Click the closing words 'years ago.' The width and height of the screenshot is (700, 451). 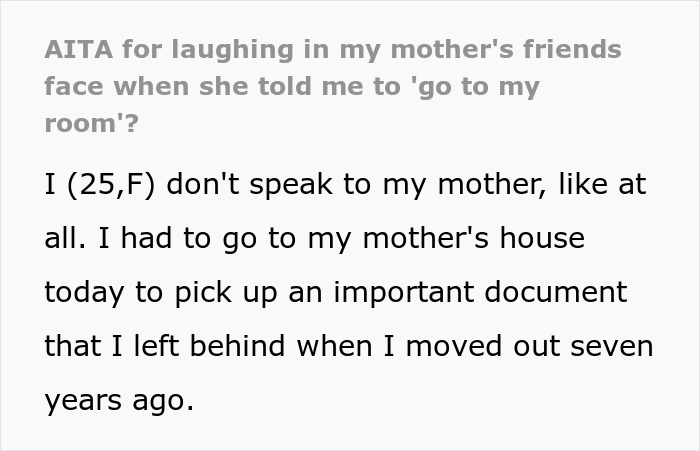(x=120, y=400)
